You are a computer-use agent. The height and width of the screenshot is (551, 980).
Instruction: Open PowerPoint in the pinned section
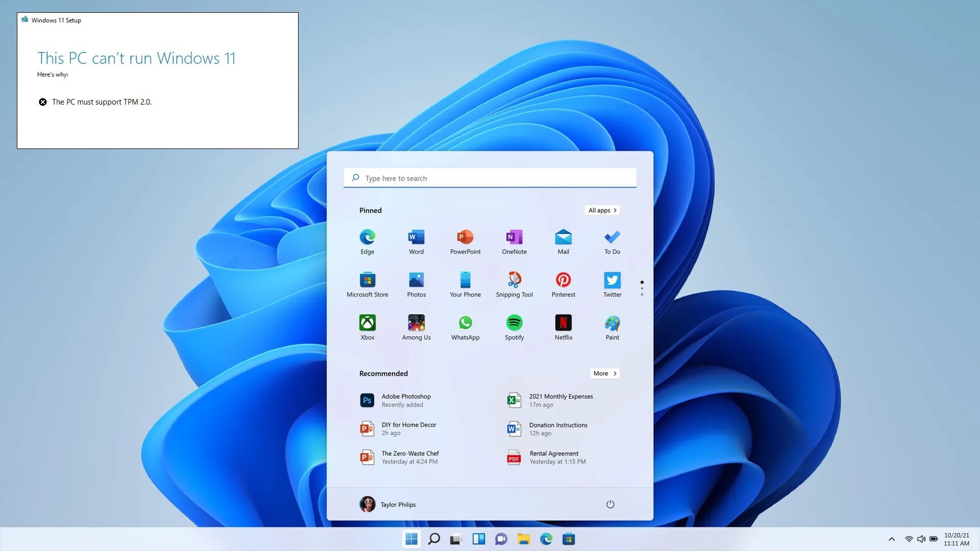point(465,242)
